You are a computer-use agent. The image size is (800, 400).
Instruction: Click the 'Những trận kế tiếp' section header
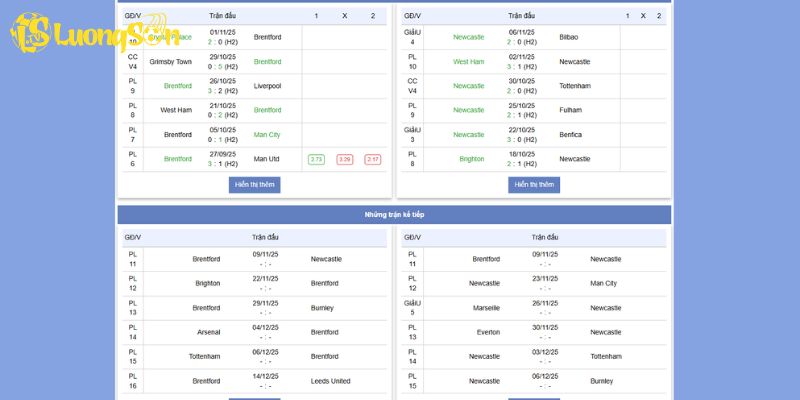394,215
